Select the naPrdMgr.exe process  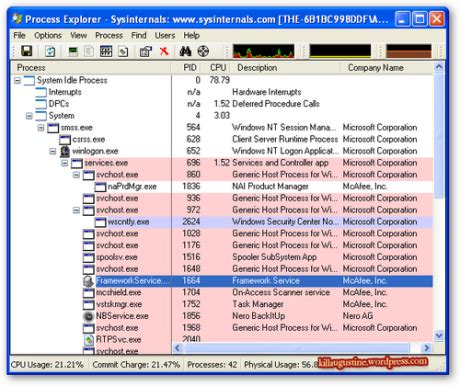222,186
